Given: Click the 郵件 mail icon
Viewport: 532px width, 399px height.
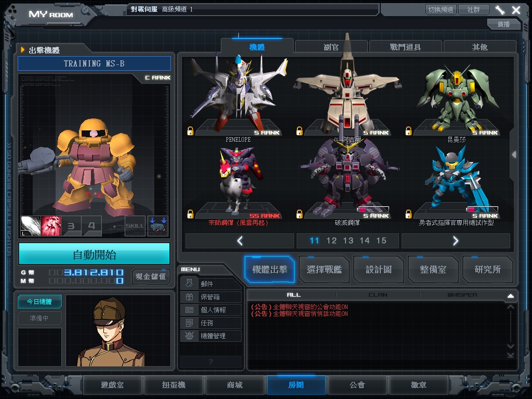Looking at the screenshot, I should pos(189,283).
